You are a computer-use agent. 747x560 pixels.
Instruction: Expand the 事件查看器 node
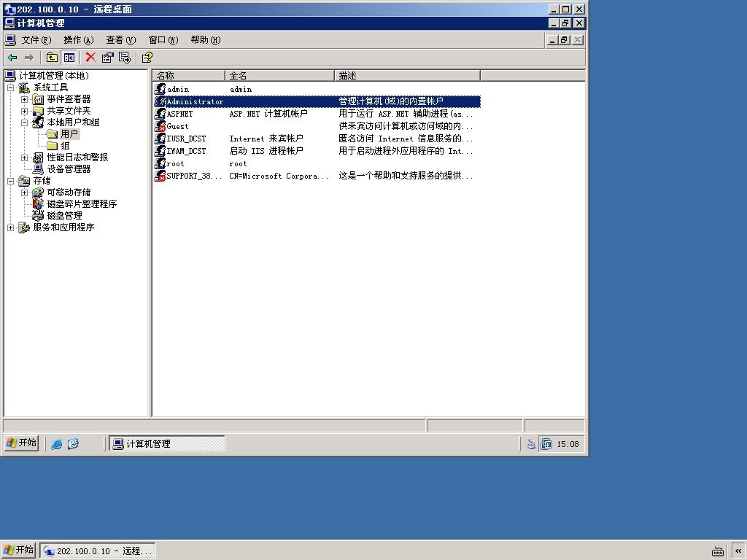coord(24,99)
